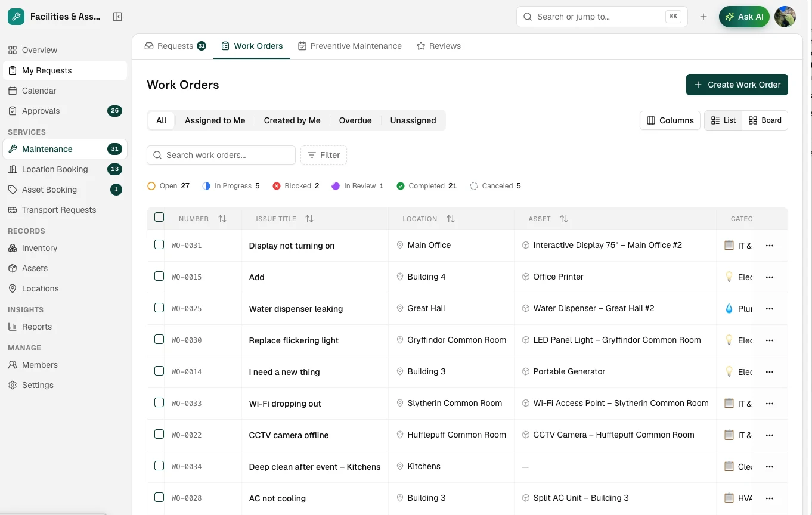Click the Search work orders field
Image resolution: width=812 pixels, height=515 pixels.
coord(221,155)
